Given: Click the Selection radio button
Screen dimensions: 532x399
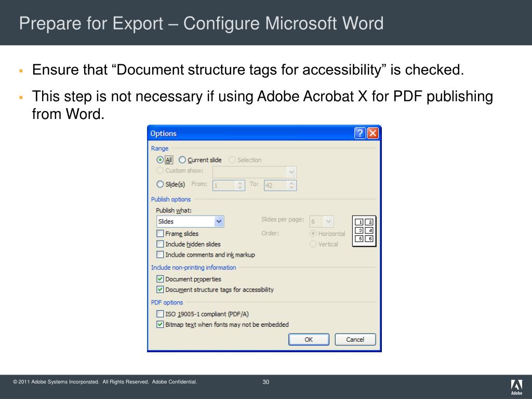Looking at the screenshot, I should click(232, 160).
